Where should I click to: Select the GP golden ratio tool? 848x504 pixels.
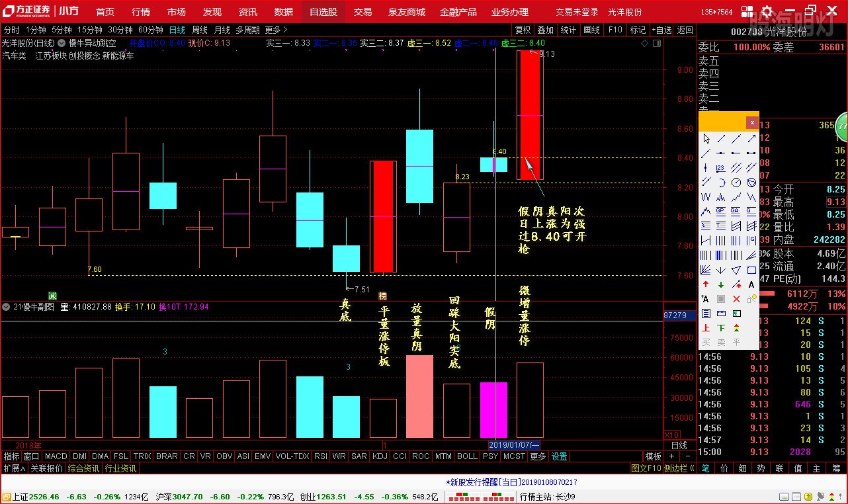pyautogui.click(x=720, y=210)
